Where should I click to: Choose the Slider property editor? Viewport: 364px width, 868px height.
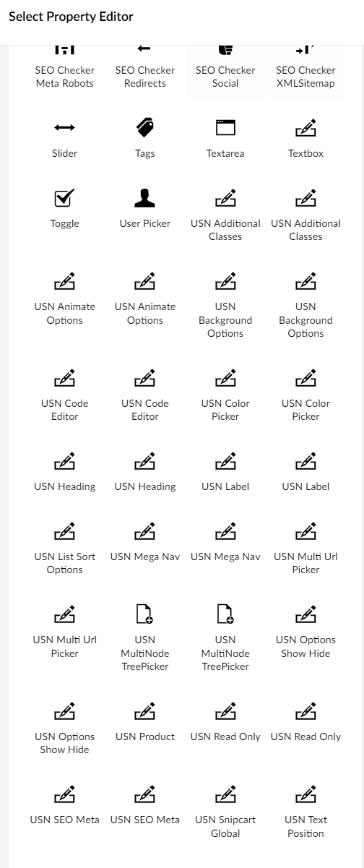click(64, 139)
